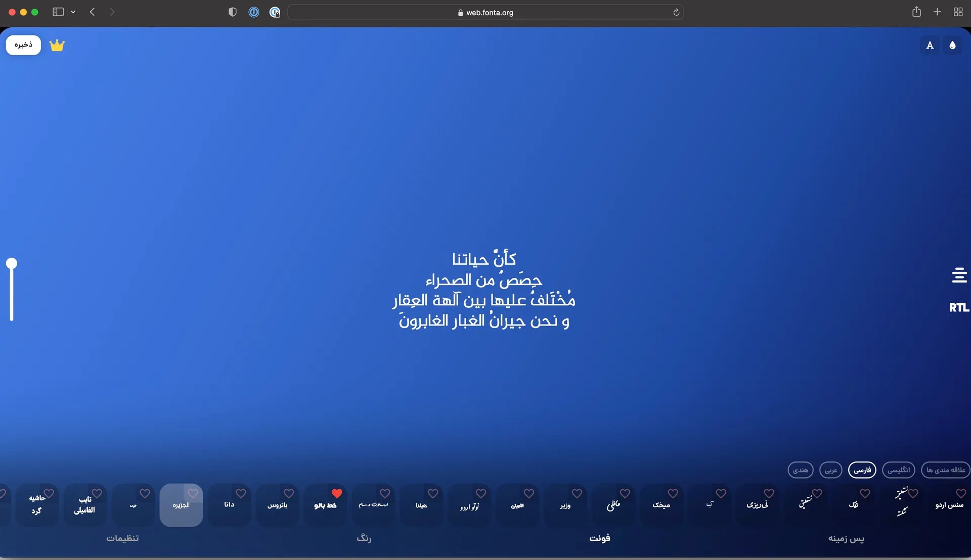Viewport: 971px width, 560px height.
Task: Favorite the نی ریزی font heart
Action: pyautogui.click(x=769, y=493)
